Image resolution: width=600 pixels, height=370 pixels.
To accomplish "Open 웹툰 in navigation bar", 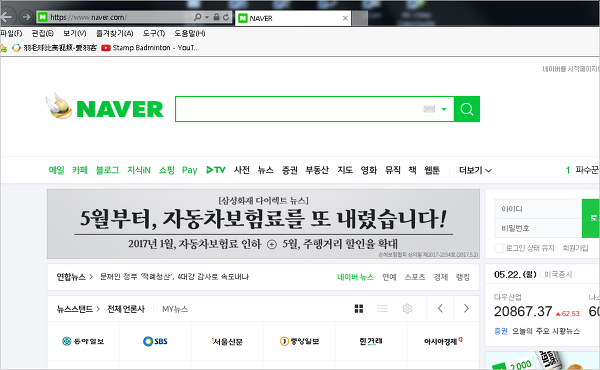I will (432, 170).
